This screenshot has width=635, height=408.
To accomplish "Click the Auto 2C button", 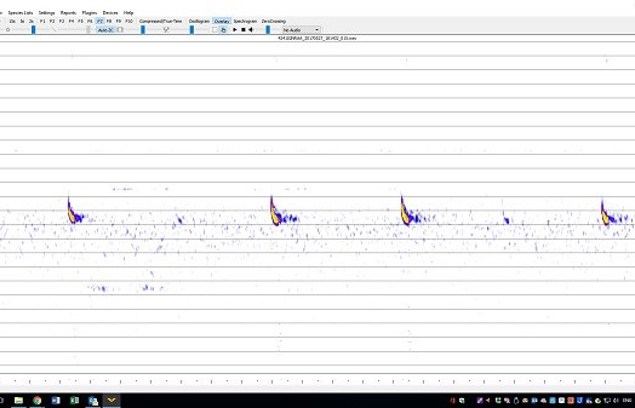I will (105, 30).
